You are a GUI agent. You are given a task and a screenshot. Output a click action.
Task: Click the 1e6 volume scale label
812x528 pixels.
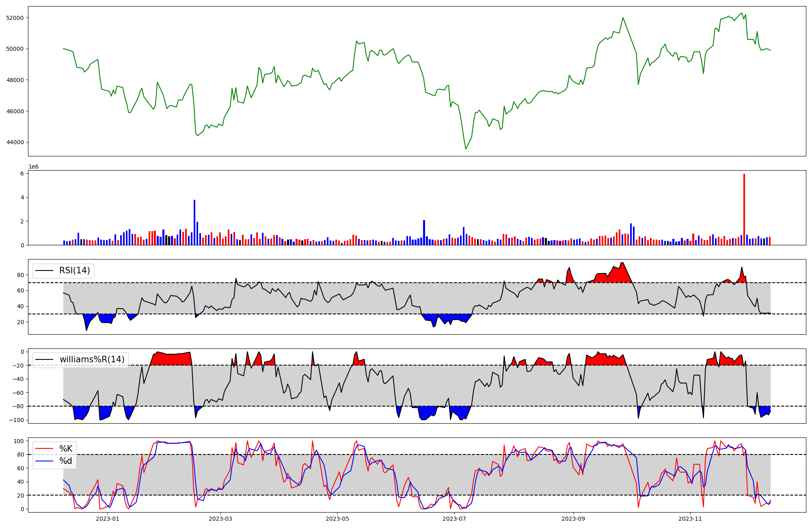click(x=33, y=167)
